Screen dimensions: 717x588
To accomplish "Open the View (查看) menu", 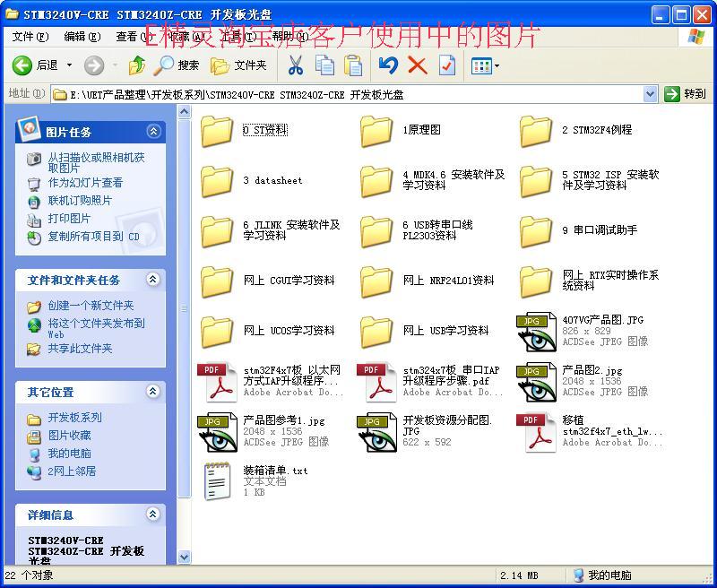I will [x=134, y=37].
